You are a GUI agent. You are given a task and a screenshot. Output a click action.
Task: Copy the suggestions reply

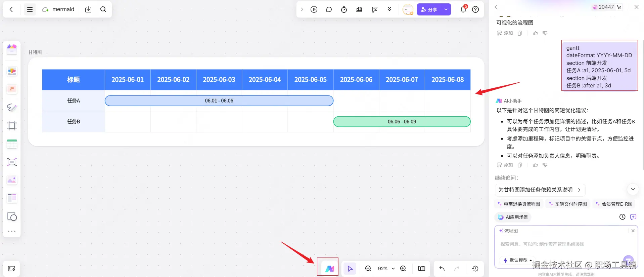point(520,165)
